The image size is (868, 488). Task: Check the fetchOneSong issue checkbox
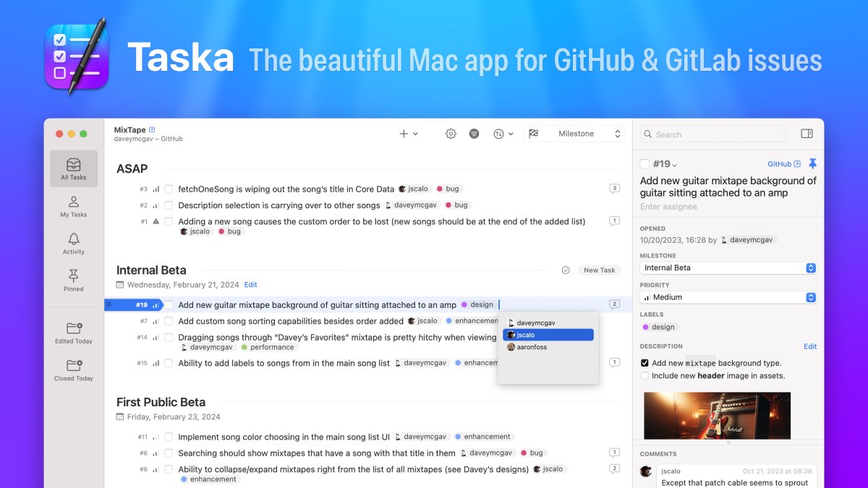tap(168, 189)
